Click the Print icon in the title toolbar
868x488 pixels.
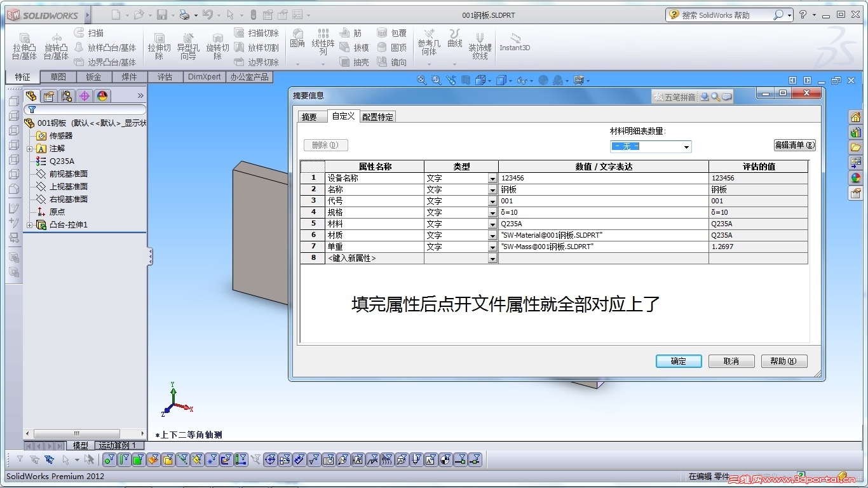184,15
